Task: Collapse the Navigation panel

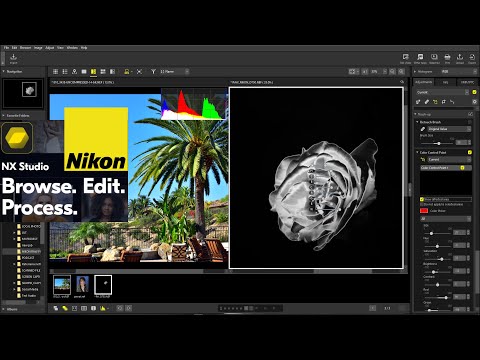Action: click(4, 71)
